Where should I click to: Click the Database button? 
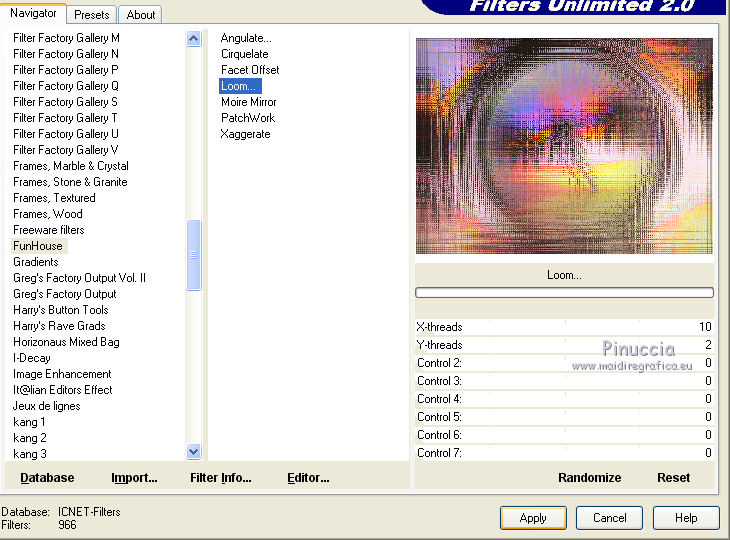tap(47, 478)
